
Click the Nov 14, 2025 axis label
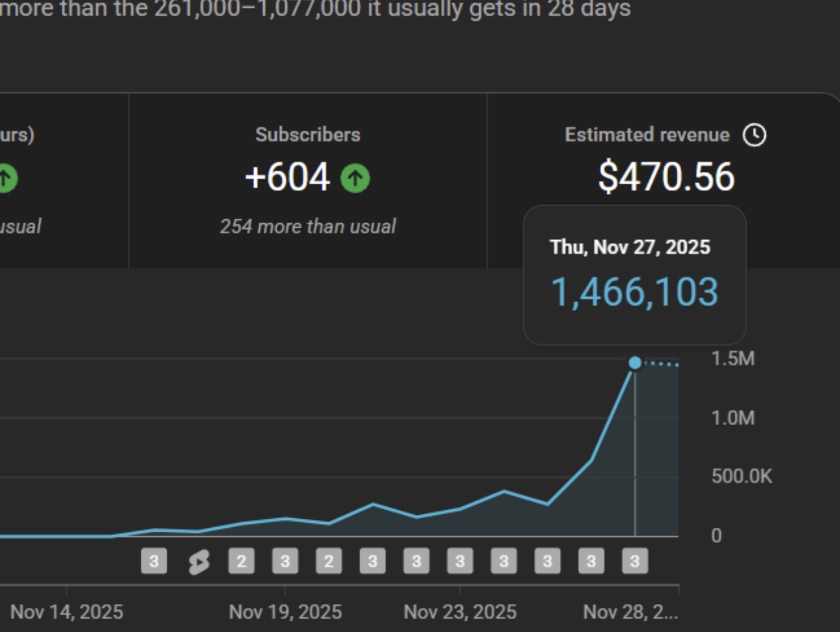(x=66, y=612)
